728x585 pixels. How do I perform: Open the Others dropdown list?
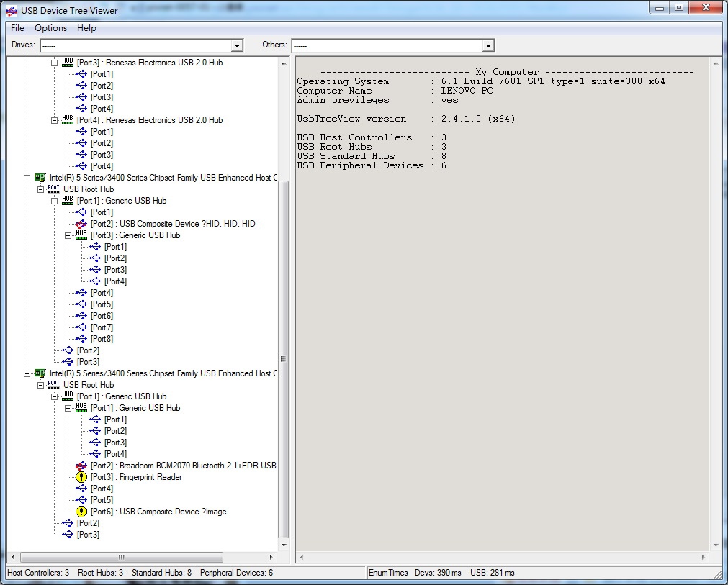(488, 45)
